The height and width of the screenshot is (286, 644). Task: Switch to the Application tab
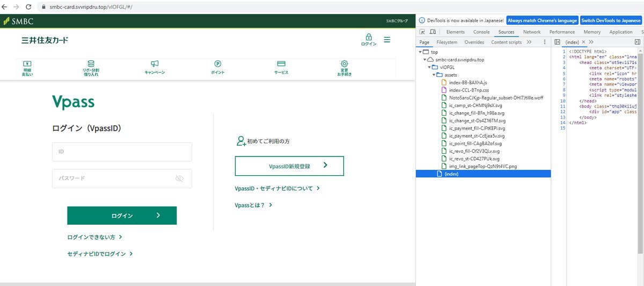click(x=621, y=32)
